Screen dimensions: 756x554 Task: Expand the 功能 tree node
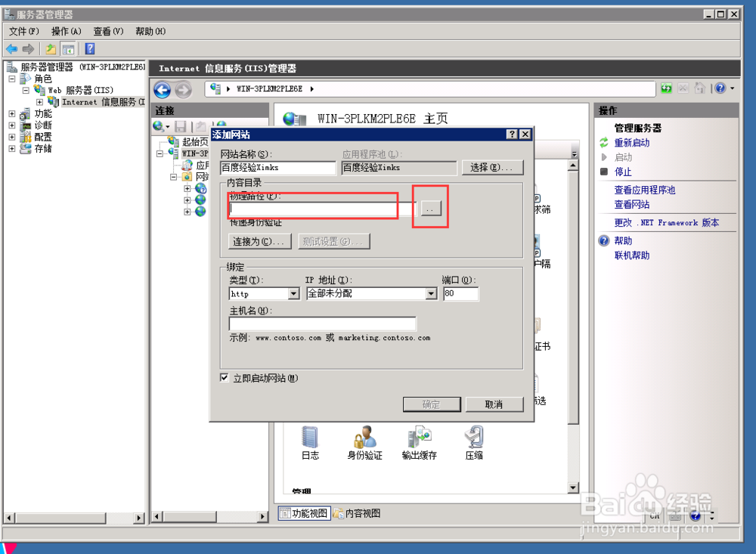pos(11,113)
